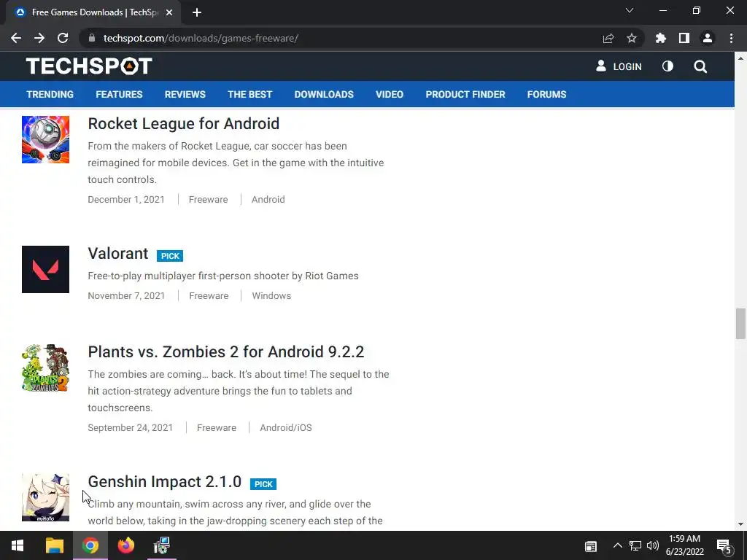Image resolution: width=747 pixels, height=560 pixels.
Task: Open the FORUMS menu item
Action: pos(546,94)
